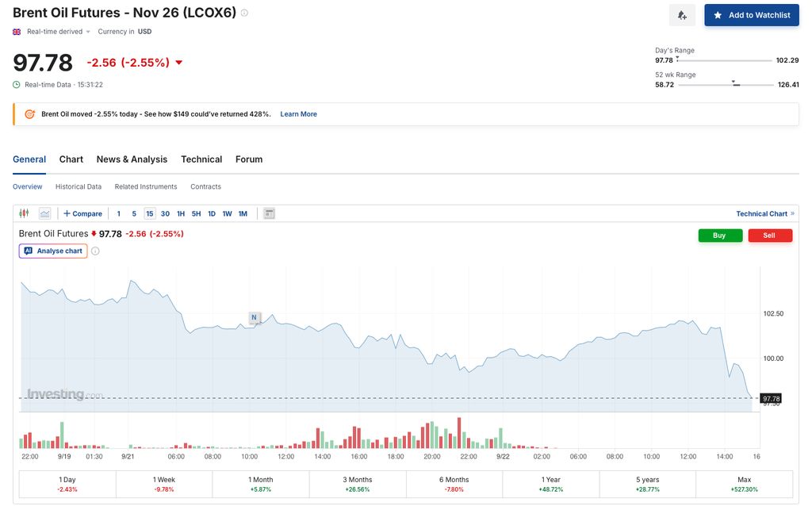Click the green Buy button

[x=720, y=235]
